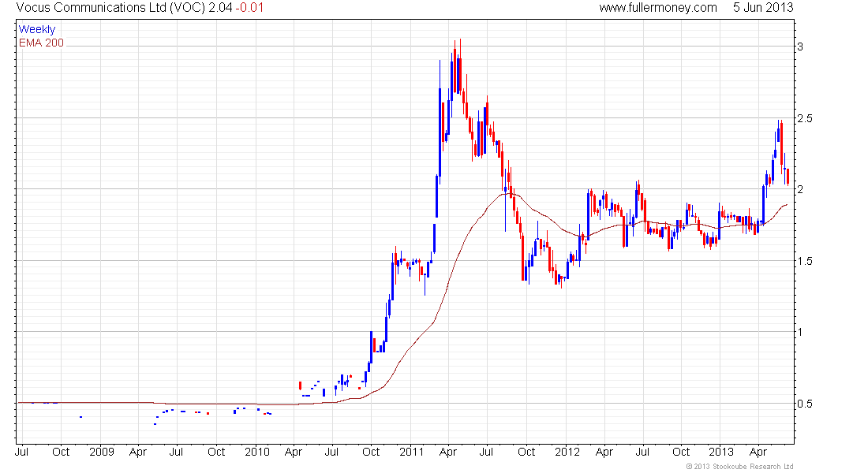
Task: Select the 2 price axis label
Action: [800, 189]
